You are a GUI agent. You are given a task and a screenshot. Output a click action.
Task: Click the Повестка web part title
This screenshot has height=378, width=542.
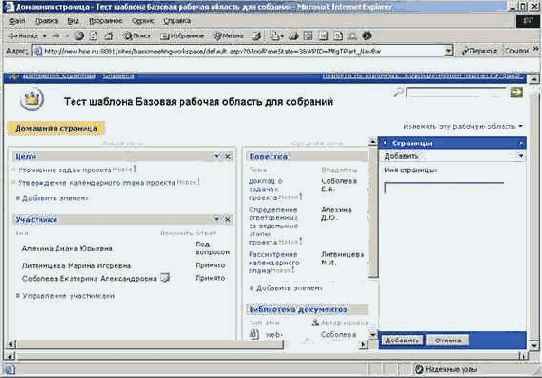pyautogui.click(x=269, y=157)
